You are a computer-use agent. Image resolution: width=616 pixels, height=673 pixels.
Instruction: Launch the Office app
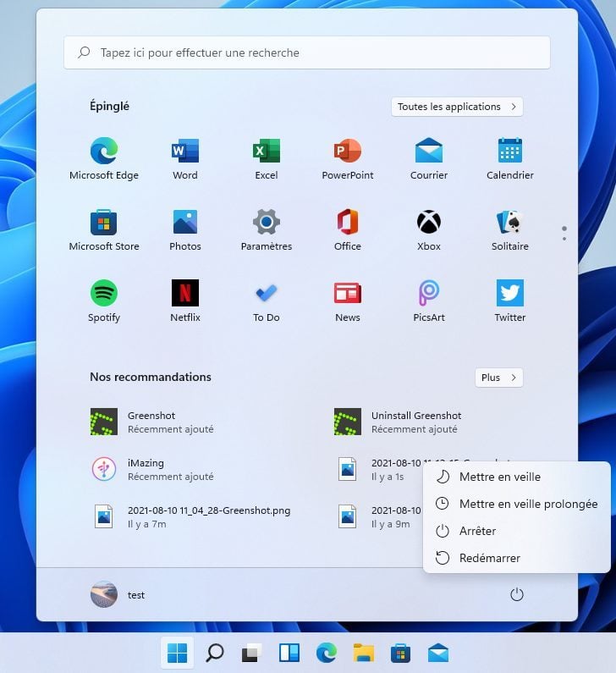(348, 229)
